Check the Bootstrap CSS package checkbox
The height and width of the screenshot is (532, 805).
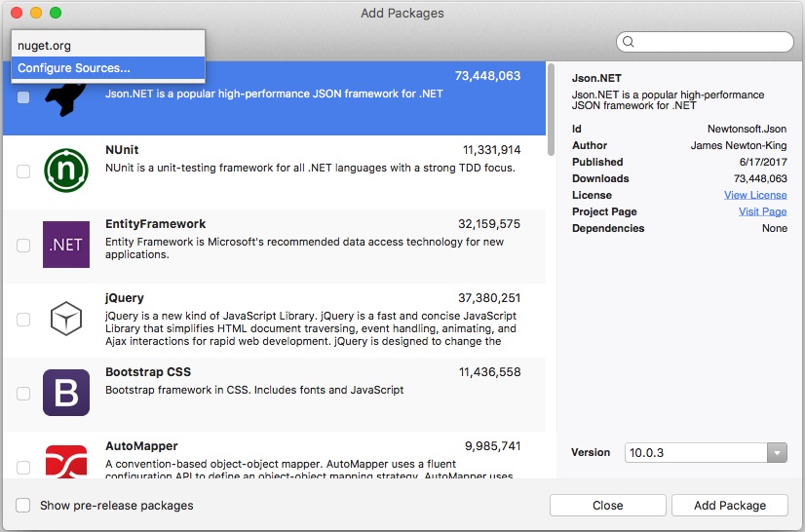[x=23, y=393]
